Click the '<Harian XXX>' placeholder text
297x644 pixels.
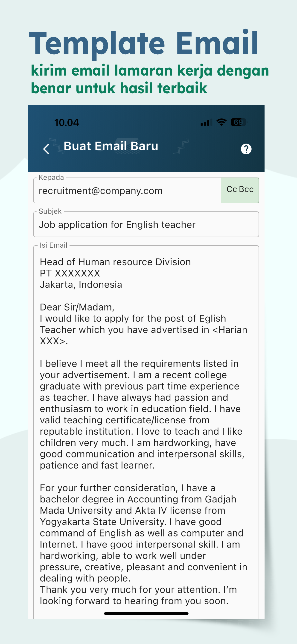tap(143, 335)
